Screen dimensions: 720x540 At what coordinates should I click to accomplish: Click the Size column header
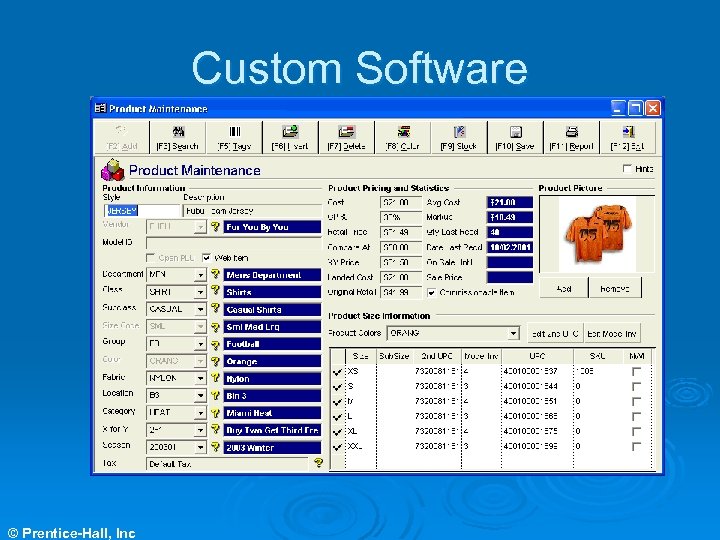click(360, 356)
